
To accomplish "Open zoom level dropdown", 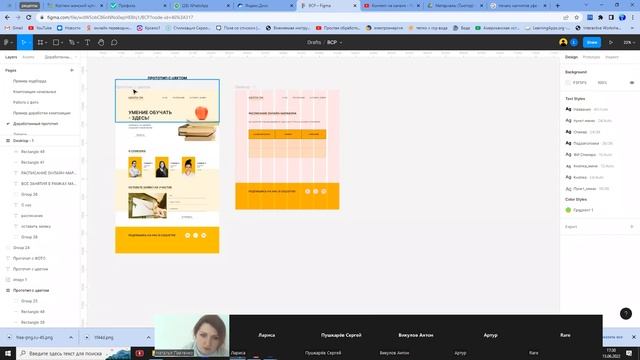I will (x=629, y=42).
